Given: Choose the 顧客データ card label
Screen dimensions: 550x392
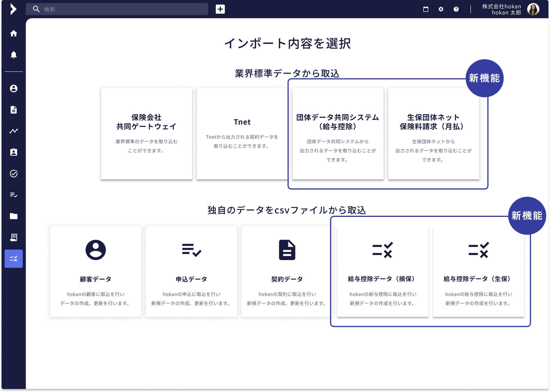Looking at the screenshot, I should tap(96, 279).
